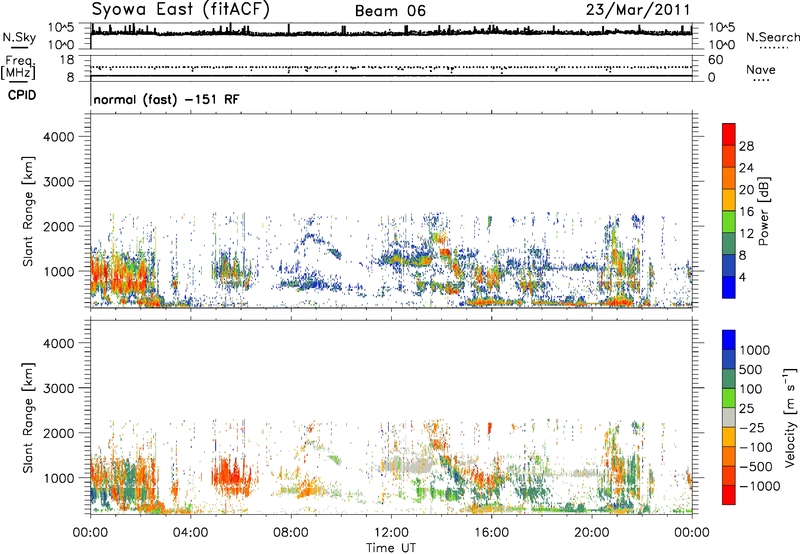Viewport: 800px width, 554px height.
Task: Click the '04:00' time axis label
Action: [x=190, y=533]
